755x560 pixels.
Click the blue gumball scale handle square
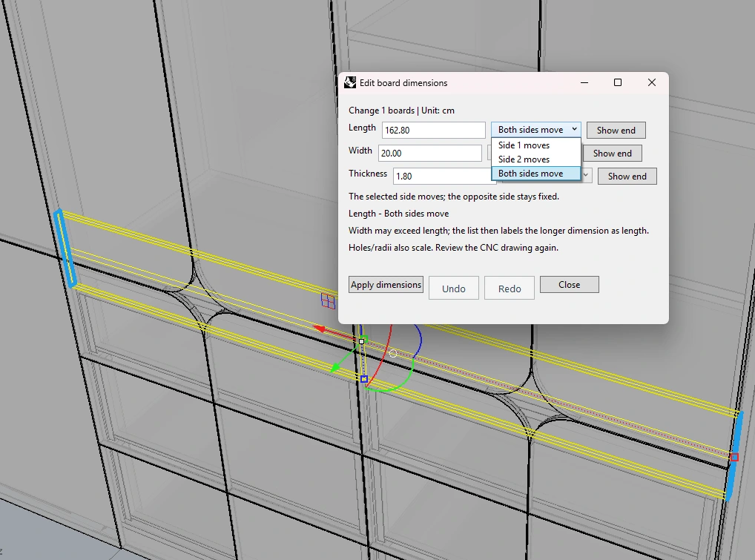[364, 380]
